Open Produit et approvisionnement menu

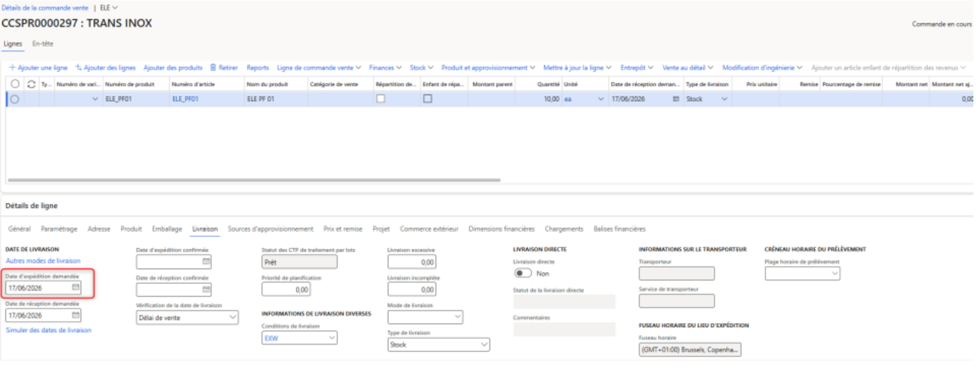488,68
